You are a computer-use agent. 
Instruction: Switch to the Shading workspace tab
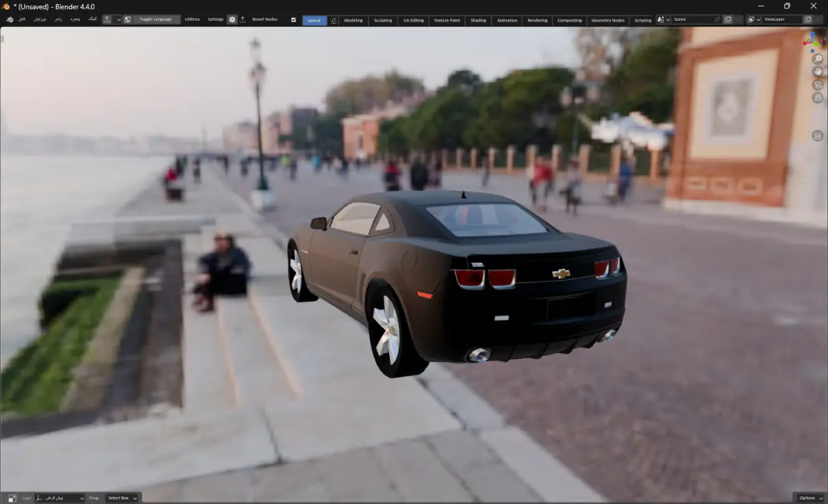tap(478, 21)
